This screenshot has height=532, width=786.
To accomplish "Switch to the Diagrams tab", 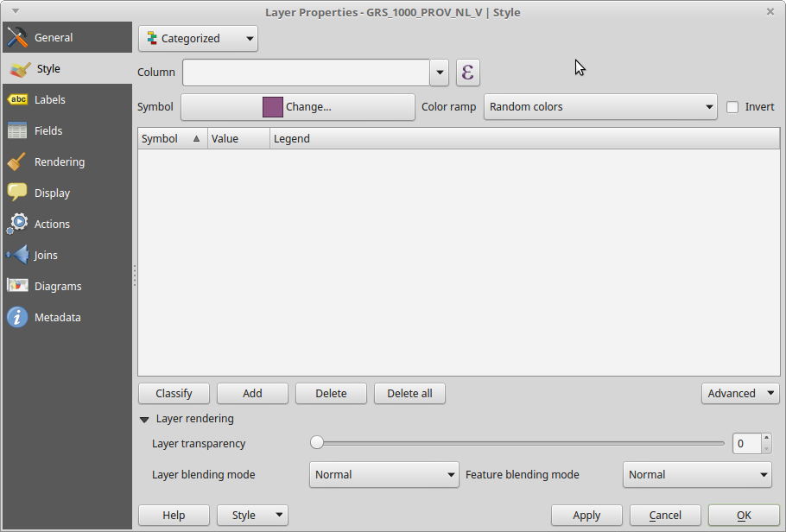I will (57, 287).
